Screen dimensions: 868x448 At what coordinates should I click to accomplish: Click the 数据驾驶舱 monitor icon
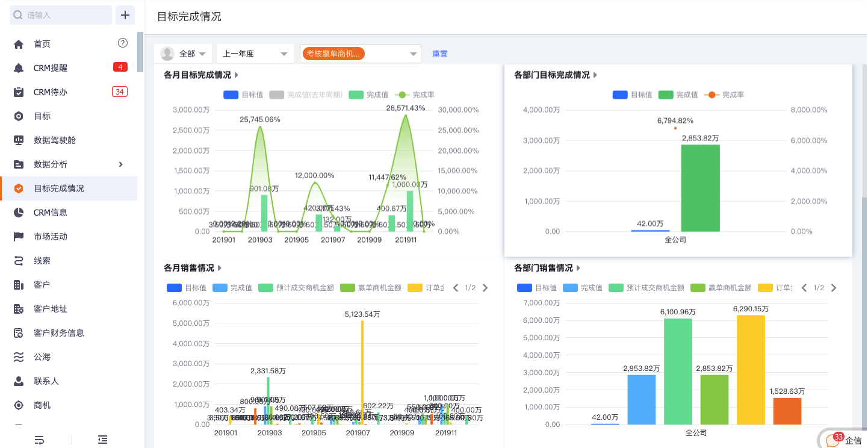[19, 140]
